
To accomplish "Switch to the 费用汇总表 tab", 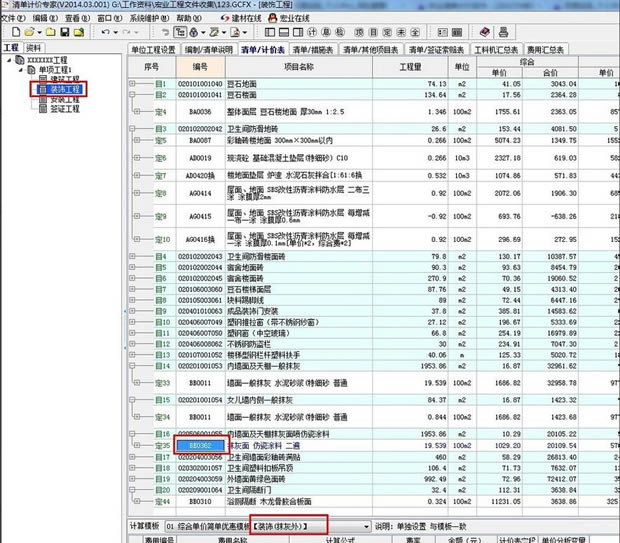I will (x=545, y=49).
